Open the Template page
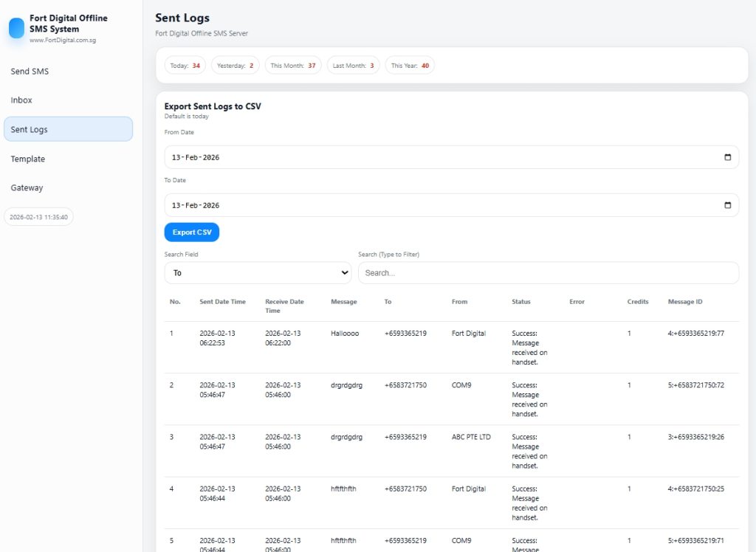The width and height of the screenshot is (756, 552). tap(28, 159)
